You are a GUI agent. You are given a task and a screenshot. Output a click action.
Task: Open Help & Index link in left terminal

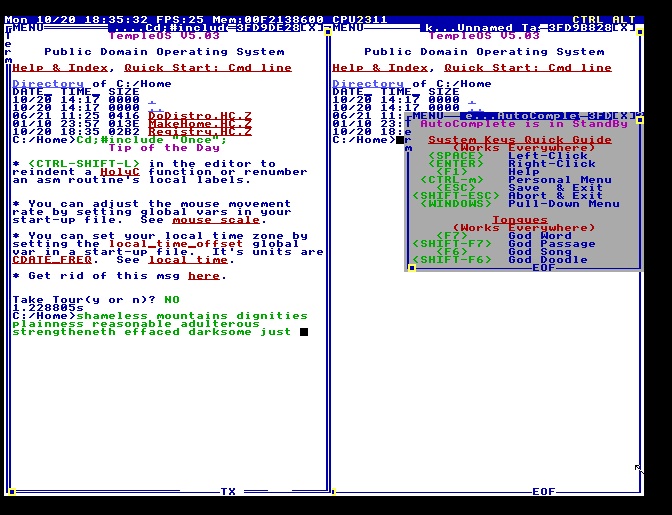(60, 68)
